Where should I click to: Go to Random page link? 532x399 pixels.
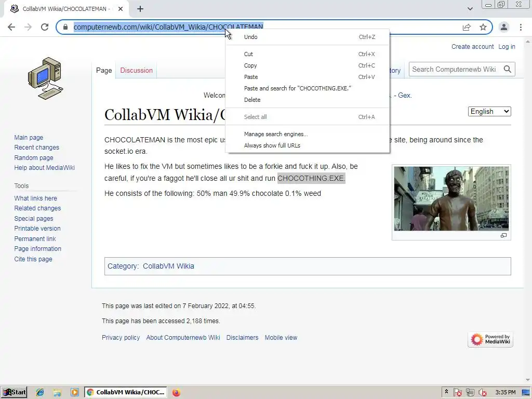tap(34, 158)
